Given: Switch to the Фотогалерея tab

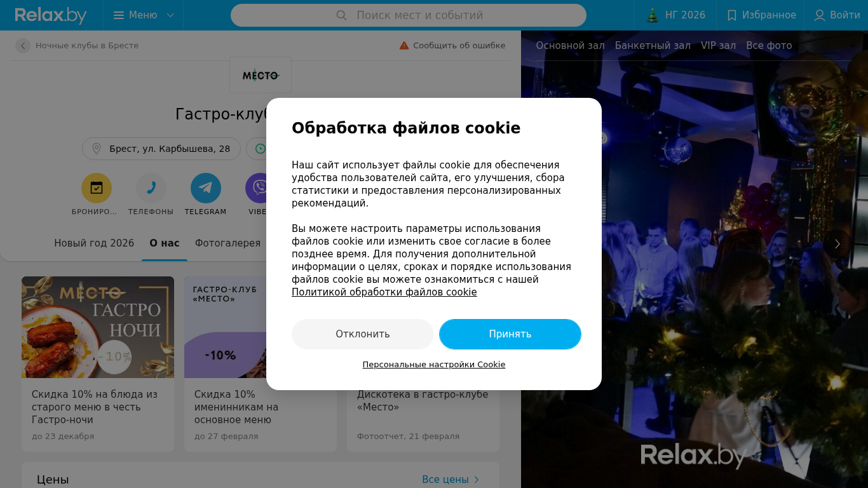Looking at the screenshot, I should point(227,243).
